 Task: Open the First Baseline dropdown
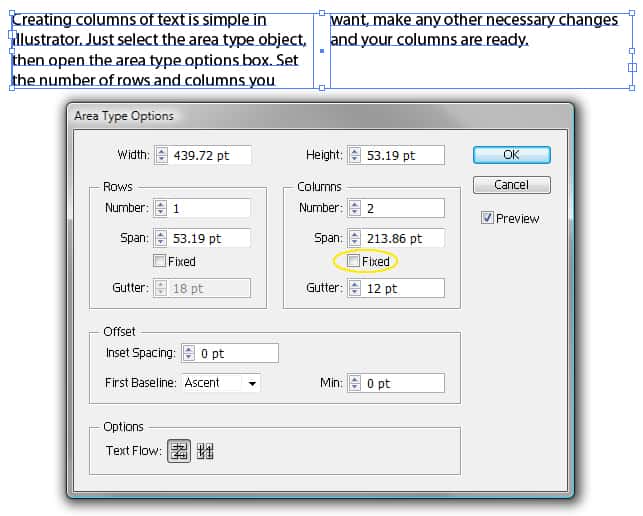tap(221, 383)
